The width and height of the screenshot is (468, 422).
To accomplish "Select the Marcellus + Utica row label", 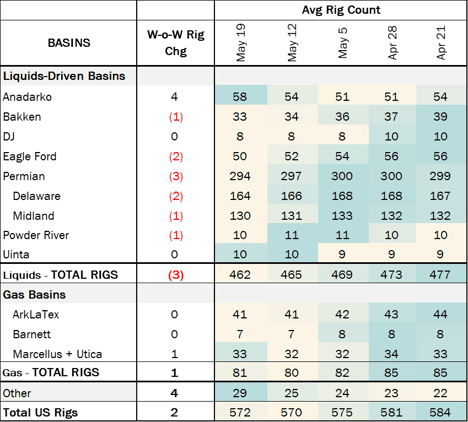I will click(x=57, y=354).
